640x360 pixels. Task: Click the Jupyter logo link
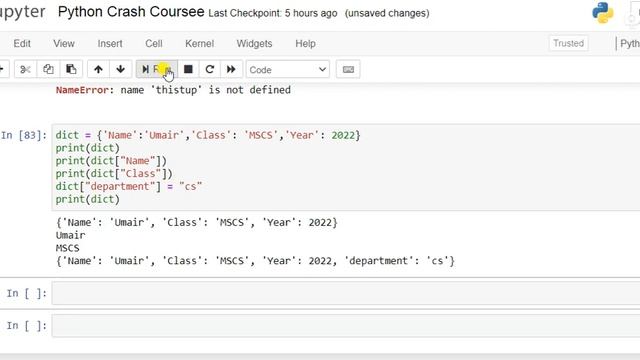[22, 12]
